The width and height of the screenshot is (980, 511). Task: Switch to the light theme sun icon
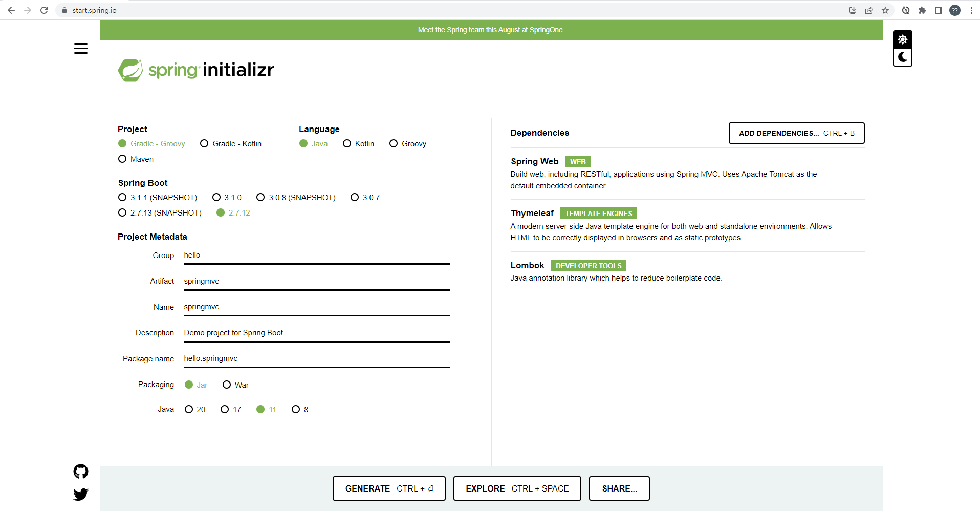pos(903,39)
